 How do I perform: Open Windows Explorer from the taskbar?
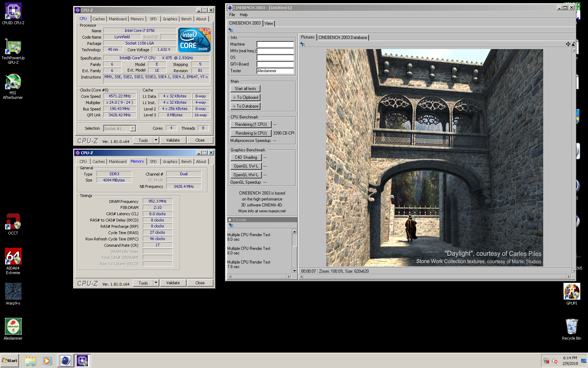(x=30, y=361)
